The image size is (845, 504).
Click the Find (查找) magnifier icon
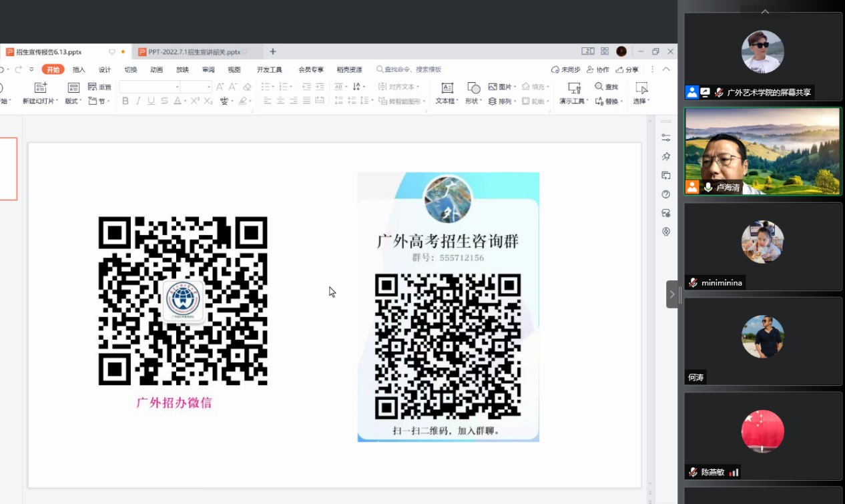point(599,87)
